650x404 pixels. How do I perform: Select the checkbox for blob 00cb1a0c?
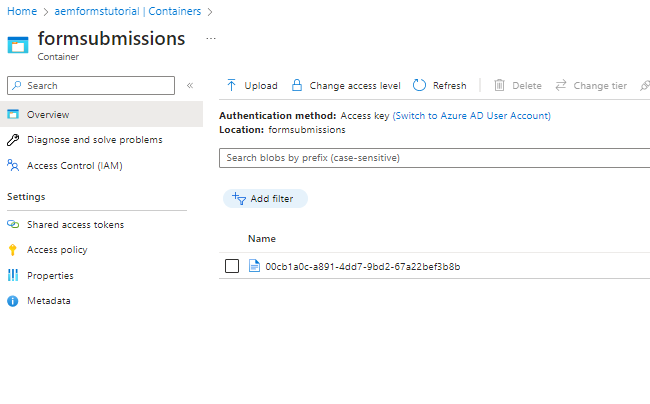click(232, 266)
